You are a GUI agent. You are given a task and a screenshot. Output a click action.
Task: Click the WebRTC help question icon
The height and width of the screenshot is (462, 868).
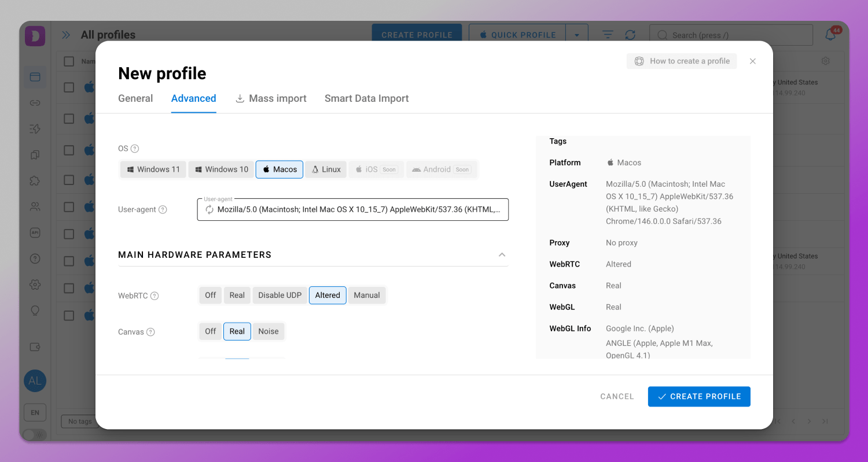coord(155,296)
